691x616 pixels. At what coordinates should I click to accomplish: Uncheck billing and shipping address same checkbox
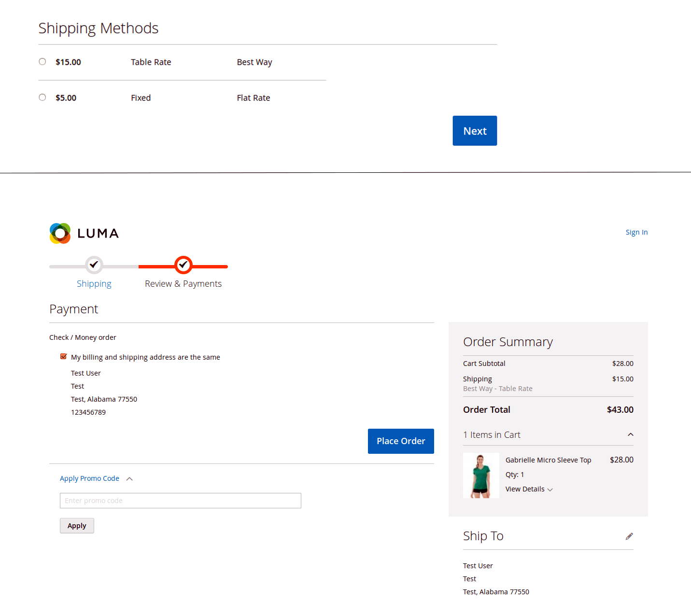click(x=63, y=357)
